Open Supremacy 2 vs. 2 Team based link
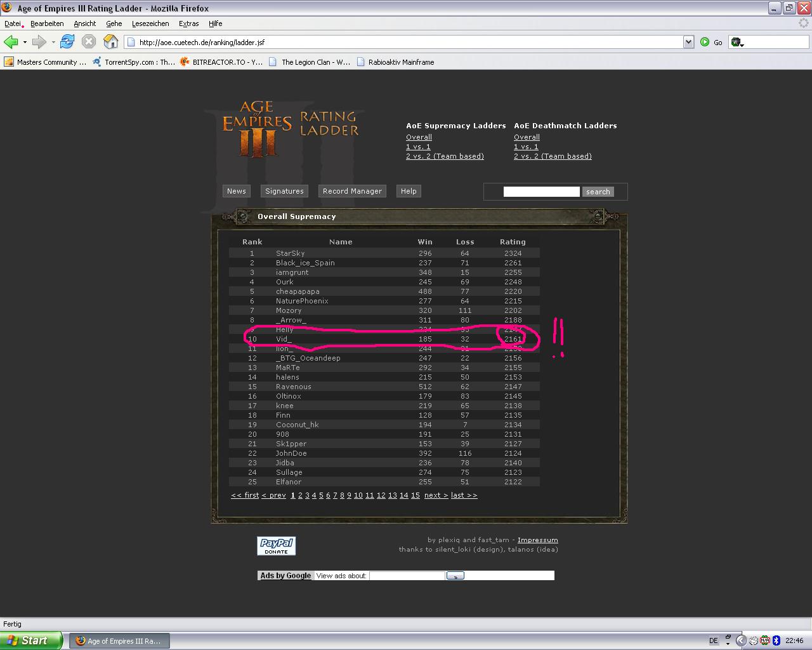Image resolution: width=812 pixels, height=650 pixels. (x=445, y=156)
